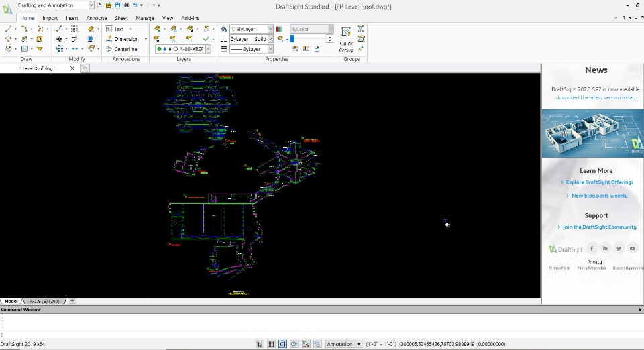Click the Terms of Use link
644x350 pixels.
coord(559,268)
